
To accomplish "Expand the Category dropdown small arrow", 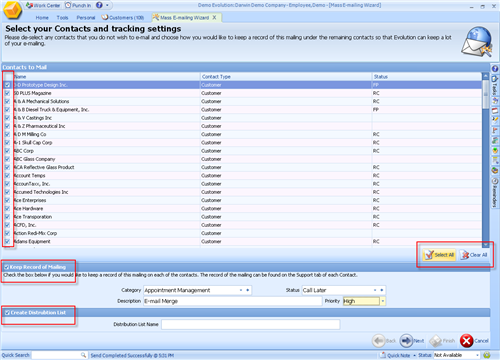I will coord(241,290).
